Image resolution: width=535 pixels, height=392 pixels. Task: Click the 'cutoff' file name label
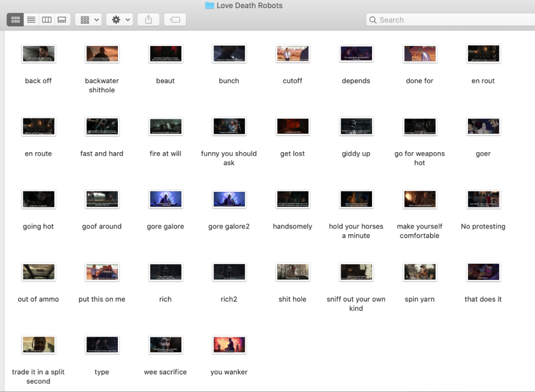(292, 81)
